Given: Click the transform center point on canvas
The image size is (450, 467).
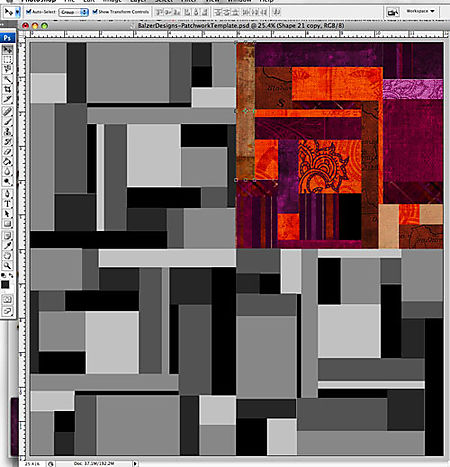Looking at the screenshot, I should tap(246, 111).
